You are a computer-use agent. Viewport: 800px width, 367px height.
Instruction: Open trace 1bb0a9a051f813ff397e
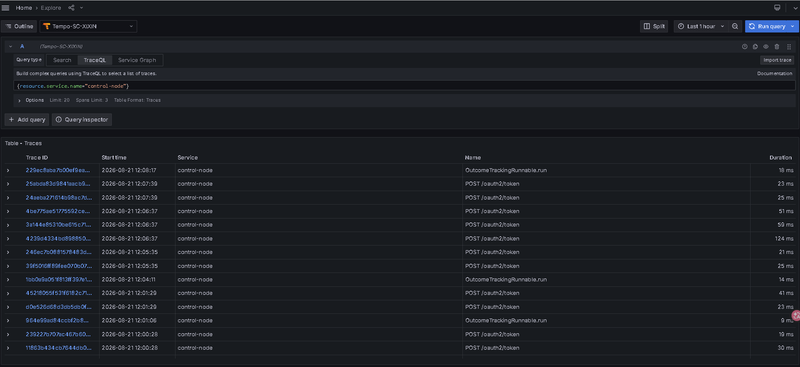pos(58,280)
